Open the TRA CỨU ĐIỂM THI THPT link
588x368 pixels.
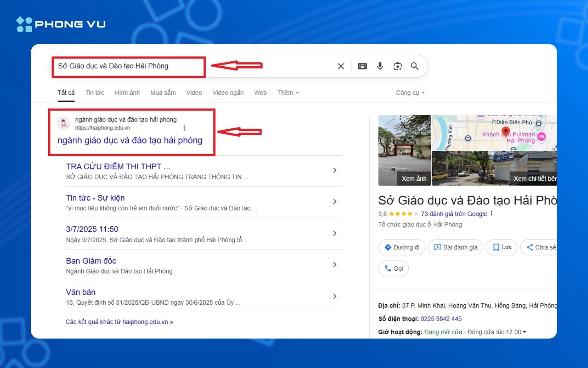(118, 166)
